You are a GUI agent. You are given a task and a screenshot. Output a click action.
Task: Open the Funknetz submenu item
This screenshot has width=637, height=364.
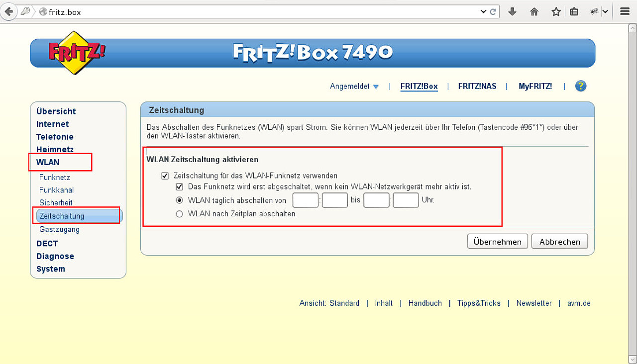(55, 178)
